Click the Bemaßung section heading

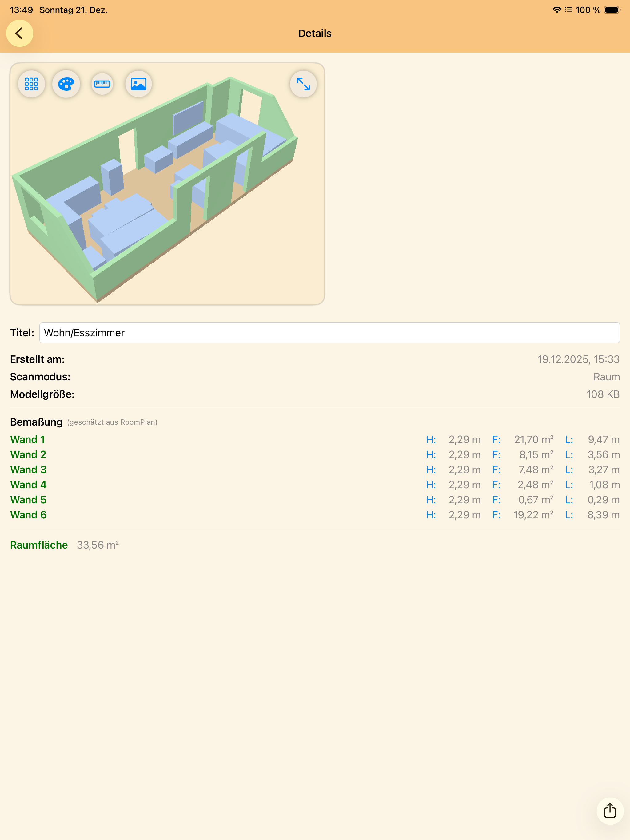pos(36,422)
